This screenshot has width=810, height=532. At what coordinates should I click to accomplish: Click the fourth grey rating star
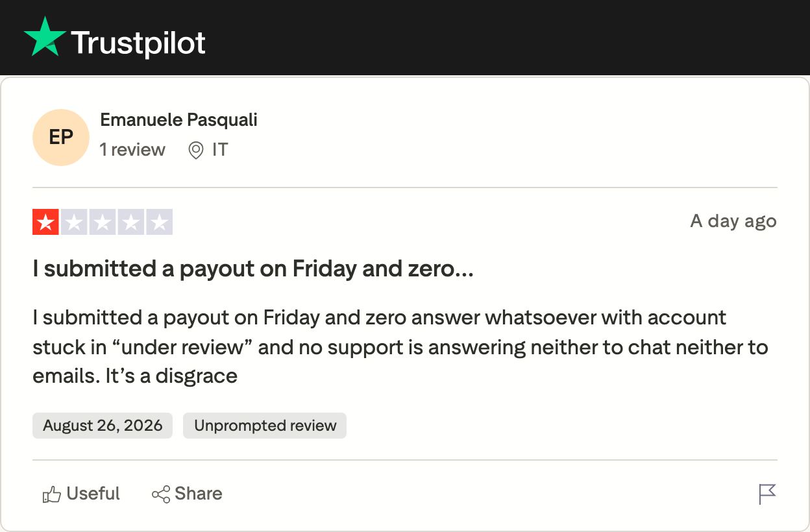tap(131, 222)
